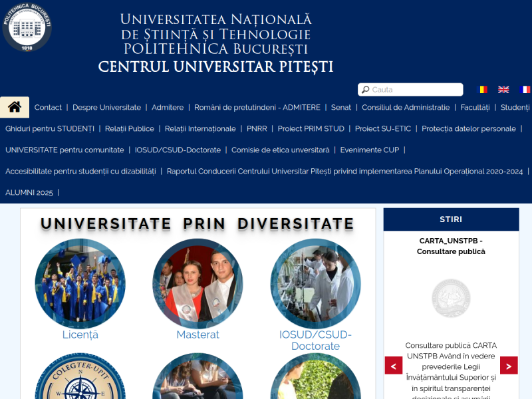The height and width of the screenshot is (399, 532).
Task: Open the Despre Universitate menu item
Action: point(108,107)
